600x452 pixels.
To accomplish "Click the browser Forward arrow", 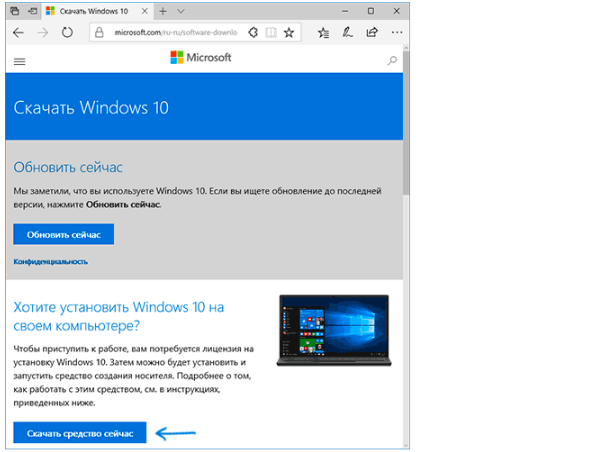I will (42, 33).
